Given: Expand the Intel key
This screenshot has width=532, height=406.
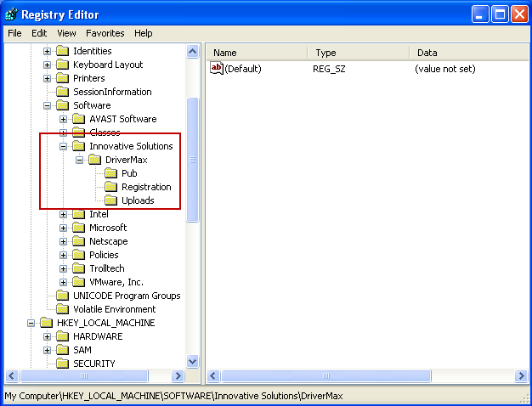Looking at the screenshot, I should (63, 214).
